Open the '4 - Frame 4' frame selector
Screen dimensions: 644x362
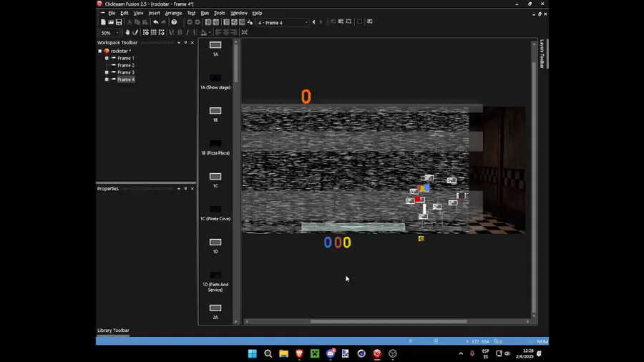click(x=283, y=23)
